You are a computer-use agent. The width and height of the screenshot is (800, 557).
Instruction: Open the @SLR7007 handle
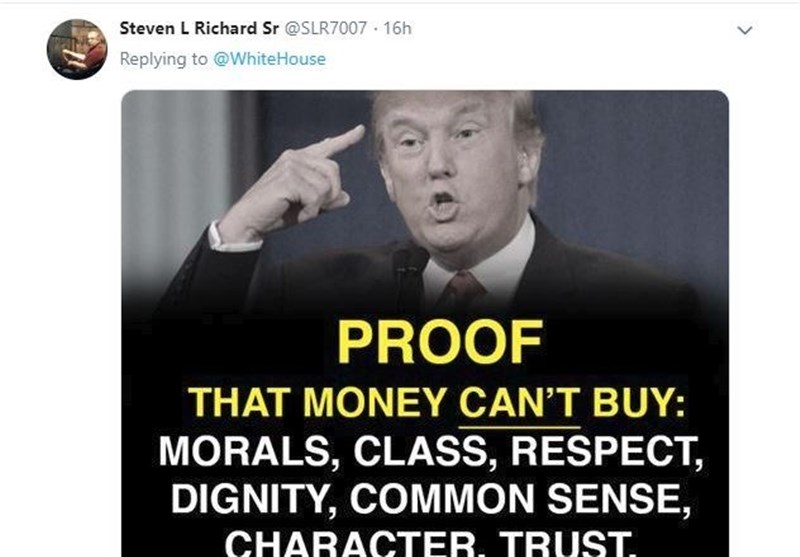pos(325,28)
